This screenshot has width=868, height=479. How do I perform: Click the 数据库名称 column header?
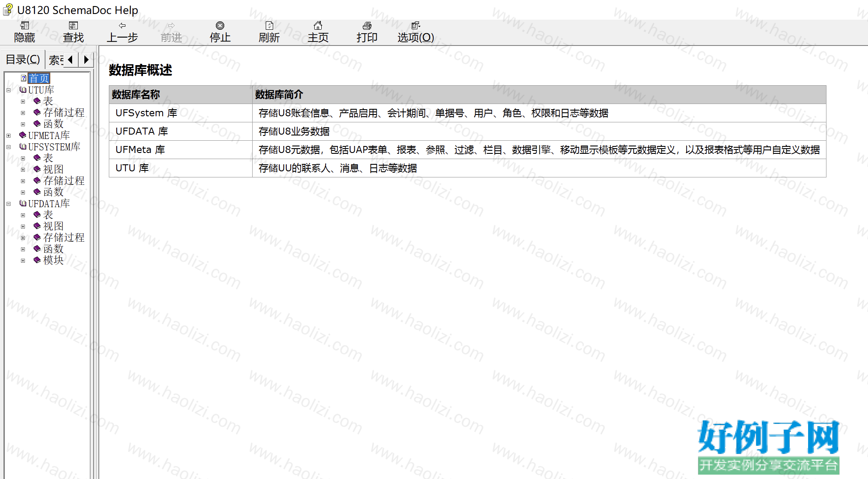(x=181, y=94)
